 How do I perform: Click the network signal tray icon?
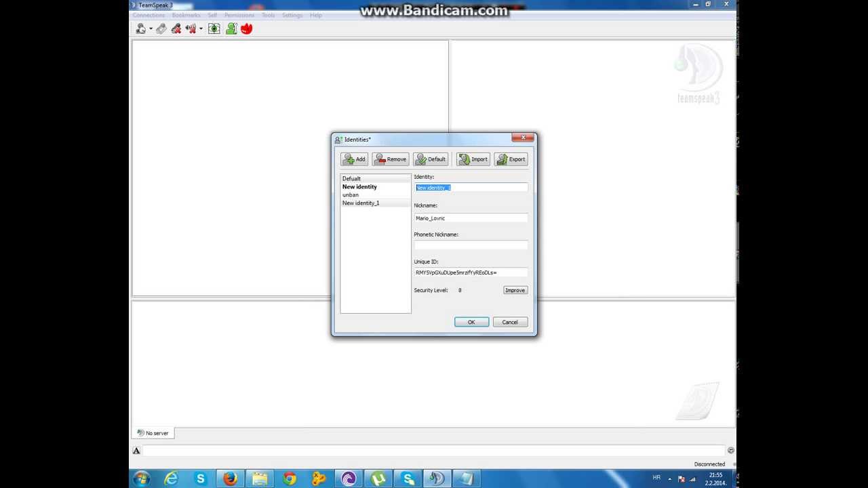click(x=692, y=479)
